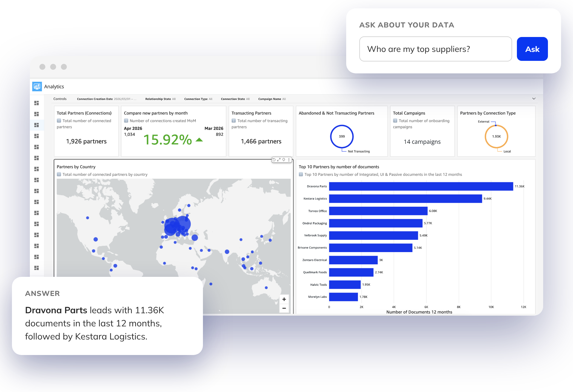Viewport: 573px width, 392px height.
Task: Click the map bubble over Australia
Action: pos(266,288)
